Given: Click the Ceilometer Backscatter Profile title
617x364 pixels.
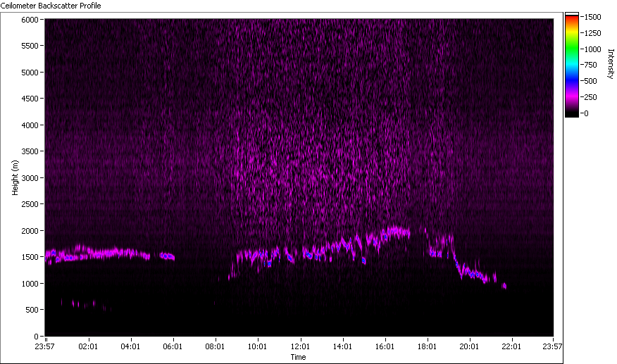Looking at the screenshot, I should [x=51, y=6].
